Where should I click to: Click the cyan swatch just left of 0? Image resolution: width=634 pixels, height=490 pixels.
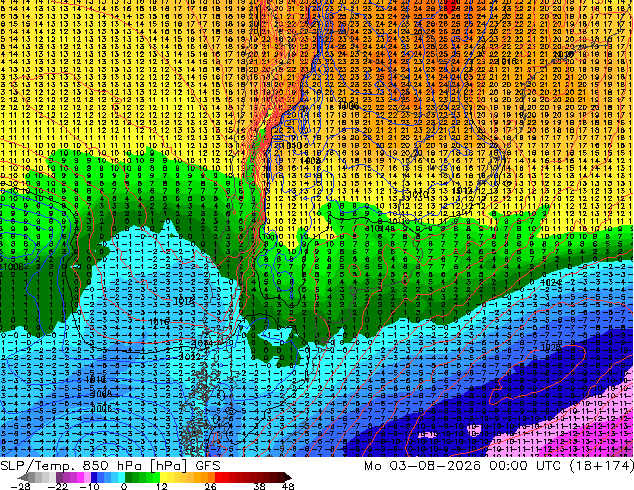121,477
